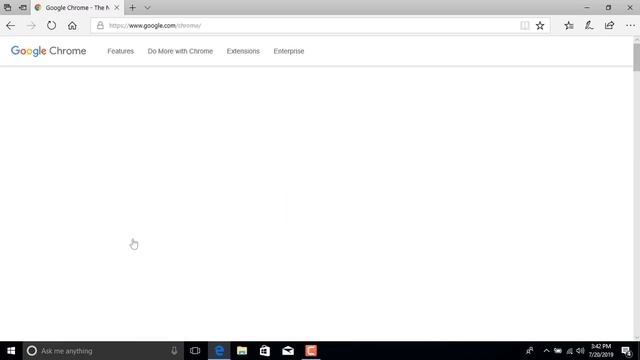Click the vertical page scrollbar thumb
The height and width of the screenshot is (360, 640).
636,57
